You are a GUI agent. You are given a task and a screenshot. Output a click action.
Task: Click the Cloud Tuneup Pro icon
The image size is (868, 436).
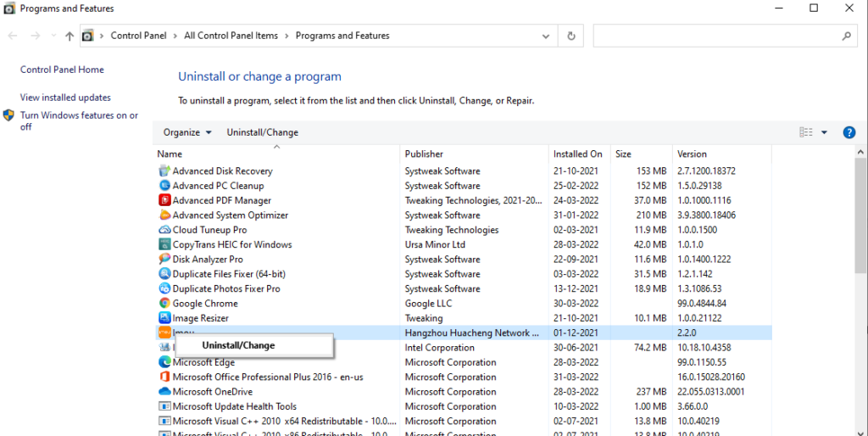[x=164, y=229]
